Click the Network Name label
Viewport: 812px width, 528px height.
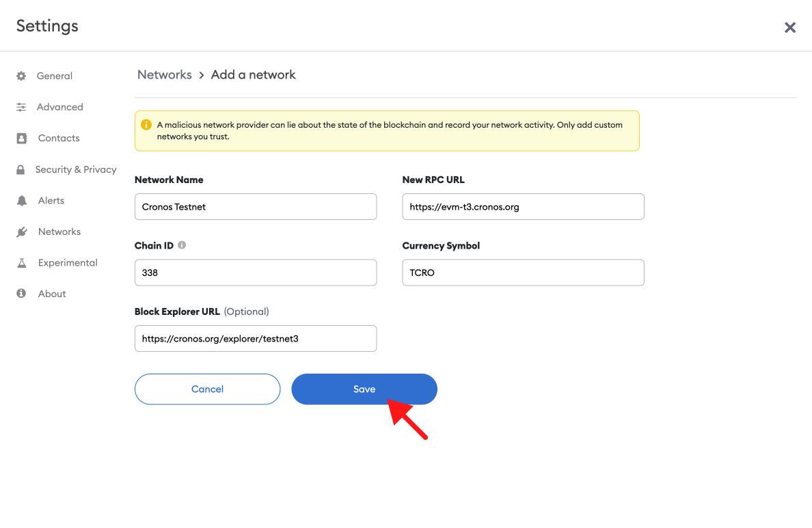click(169, 180)
